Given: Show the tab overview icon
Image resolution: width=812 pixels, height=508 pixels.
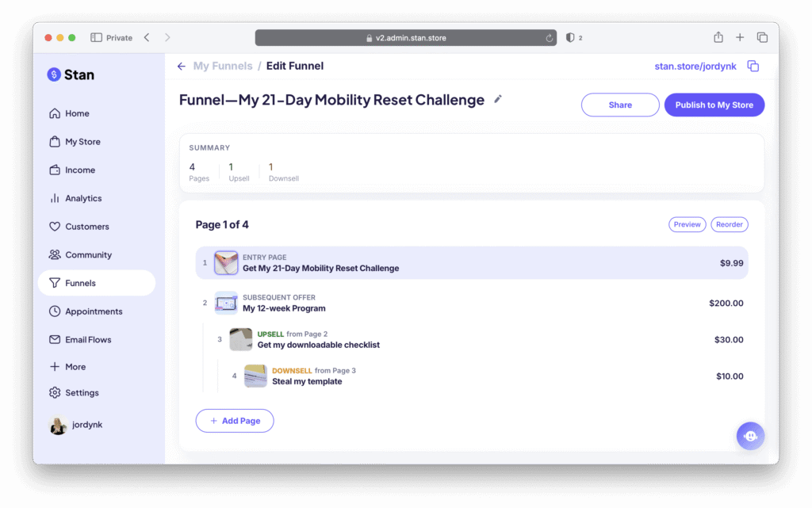Looking at the screenshot, I should [762, 37].
